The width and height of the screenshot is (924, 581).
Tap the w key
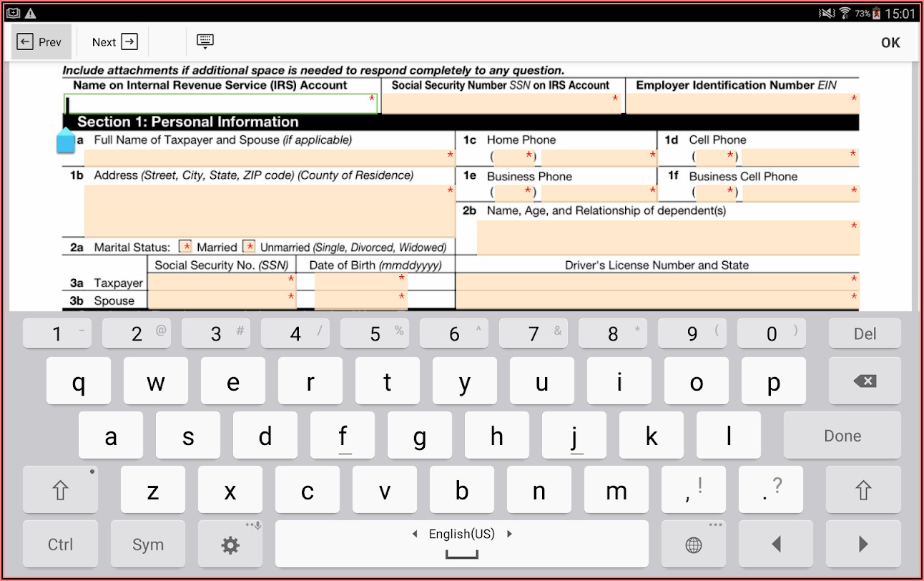point(156,381)
